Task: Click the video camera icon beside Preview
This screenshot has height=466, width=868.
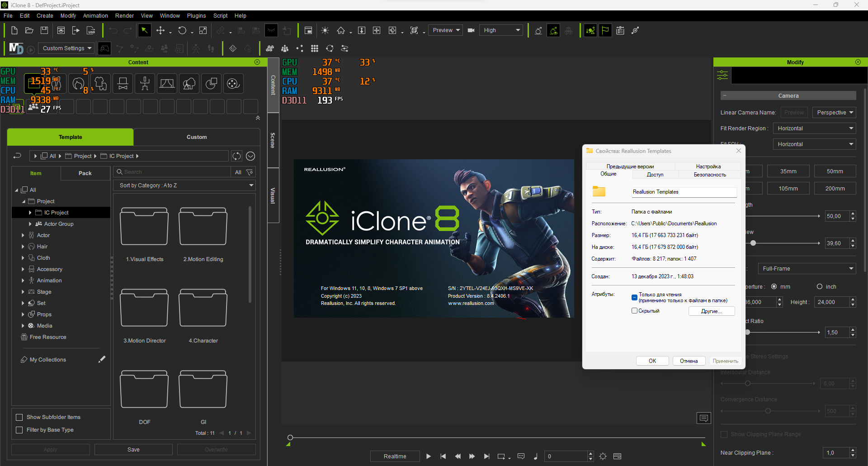Action: [471, 30]
